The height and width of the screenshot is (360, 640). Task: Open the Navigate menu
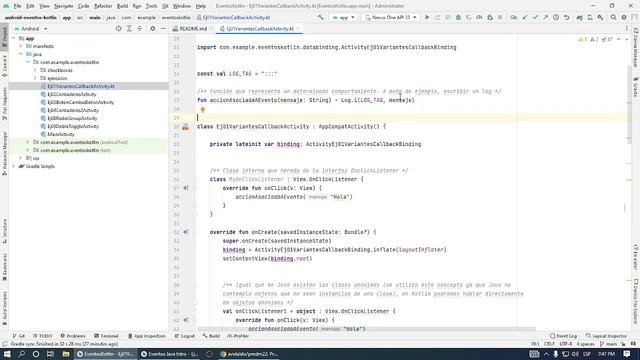click(x=63, y=6)
